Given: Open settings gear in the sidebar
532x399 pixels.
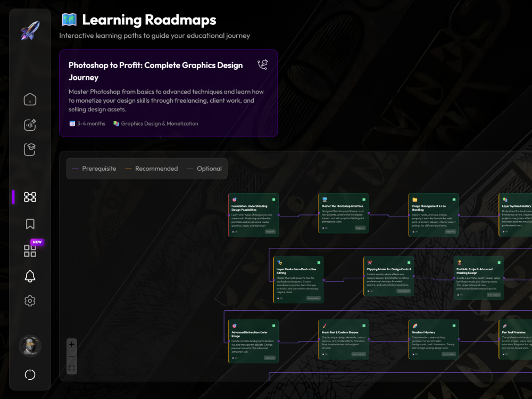Looking at the screenshot, I should 30,301.
